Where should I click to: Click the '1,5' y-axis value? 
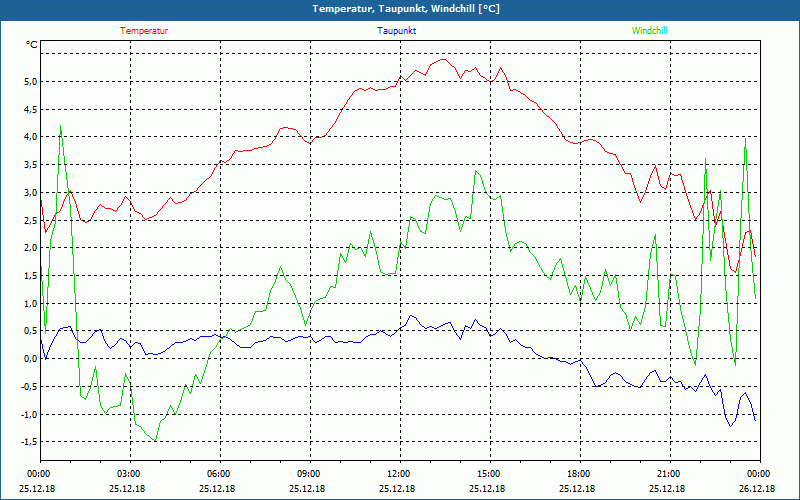click(x=31, y=276)
